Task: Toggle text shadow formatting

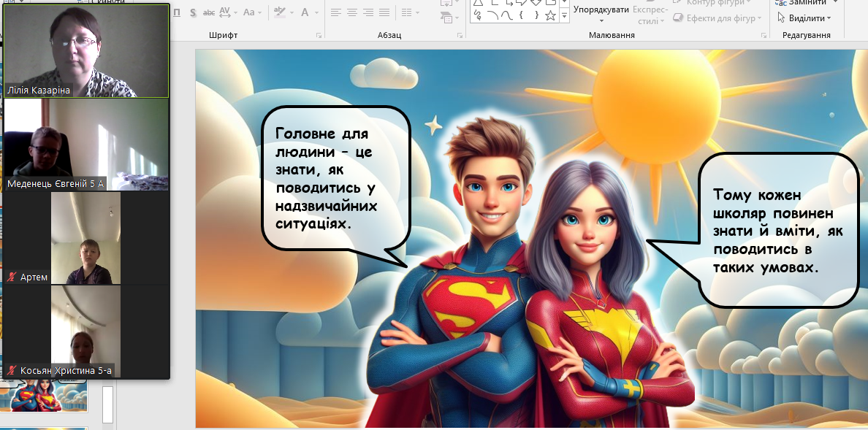Action: pyautogui.click(x=193, y=12)
